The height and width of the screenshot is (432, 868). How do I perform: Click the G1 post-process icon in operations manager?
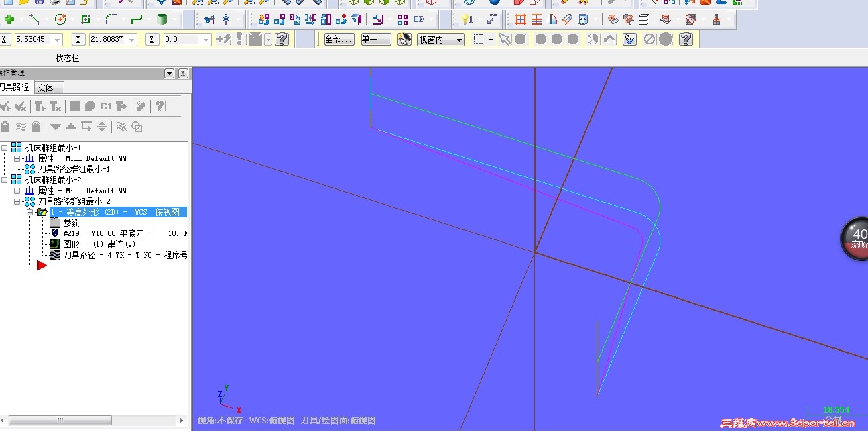tap(106, 106)
